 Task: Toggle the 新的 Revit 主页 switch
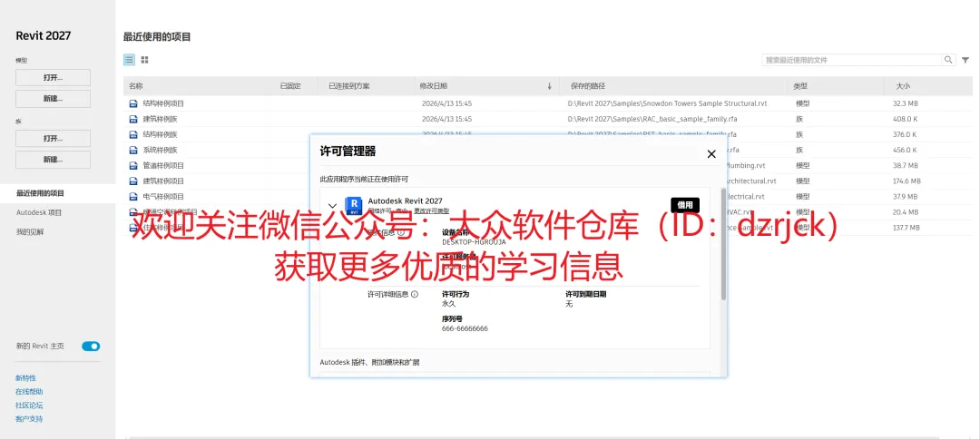point(91,347)
